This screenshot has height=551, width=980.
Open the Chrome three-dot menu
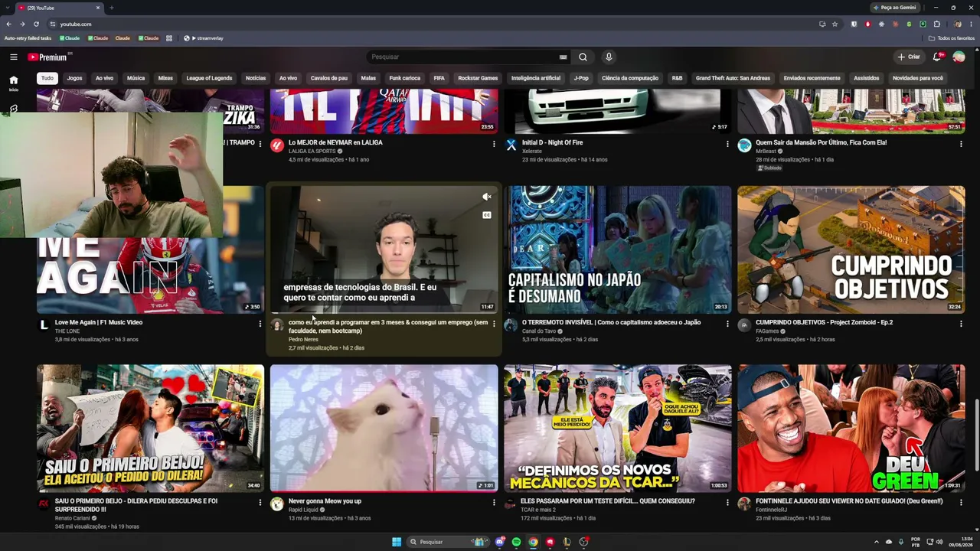[971, 24]
